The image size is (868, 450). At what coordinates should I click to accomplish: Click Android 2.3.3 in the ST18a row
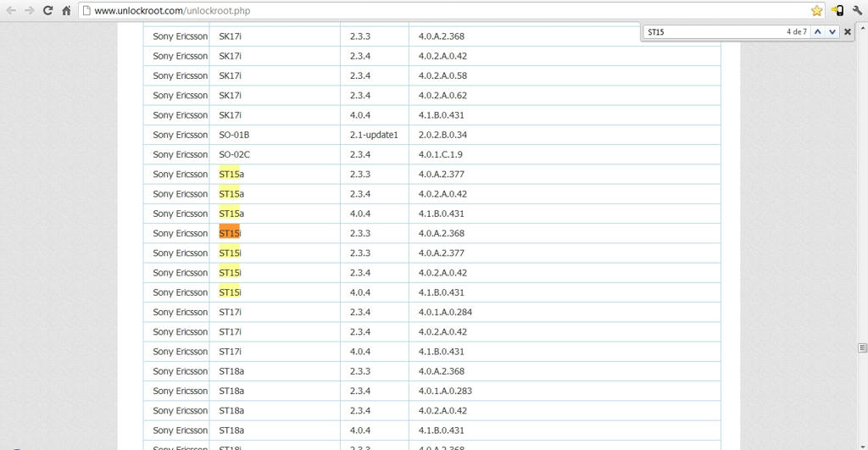(360, 371)
